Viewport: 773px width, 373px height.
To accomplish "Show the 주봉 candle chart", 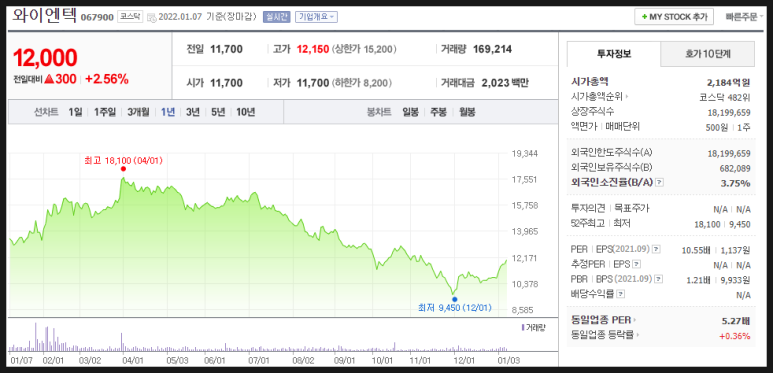I will [x=438, y=112].
